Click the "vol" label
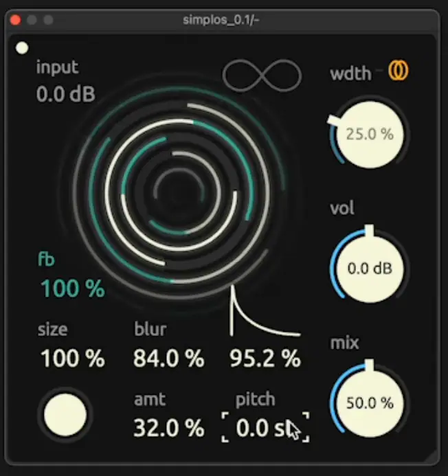This screenshot has width=448, height=476. (x=342, y=208)
